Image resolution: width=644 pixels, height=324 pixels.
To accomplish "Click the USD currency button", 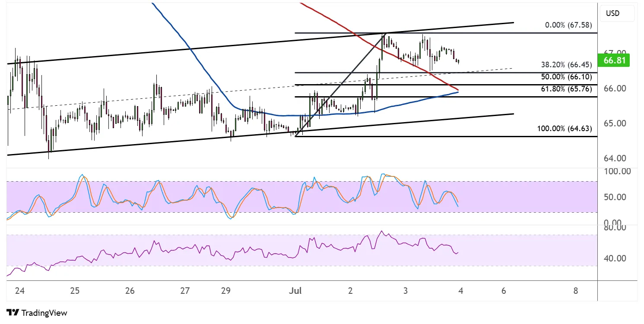I will [616, 13].
